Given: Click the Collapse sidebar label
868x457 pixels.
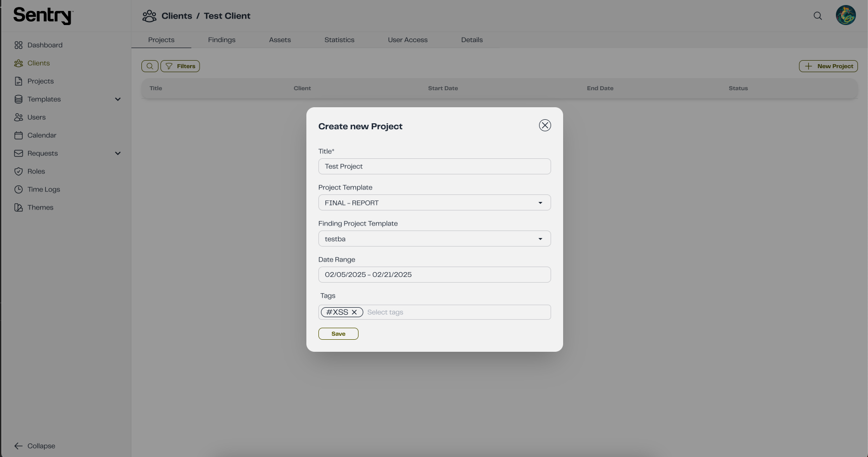Looking at the screenshot, I should 41,446.
